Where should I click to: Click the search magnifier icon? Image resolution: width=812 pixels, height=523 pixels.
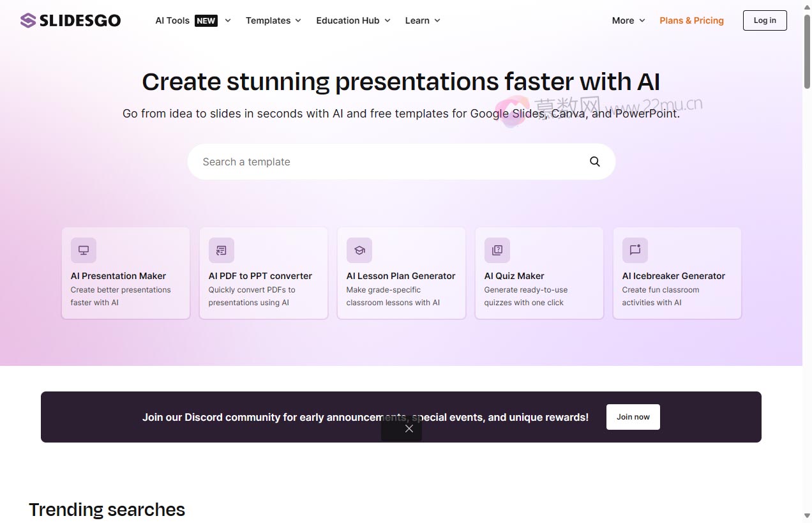[594, 162]
